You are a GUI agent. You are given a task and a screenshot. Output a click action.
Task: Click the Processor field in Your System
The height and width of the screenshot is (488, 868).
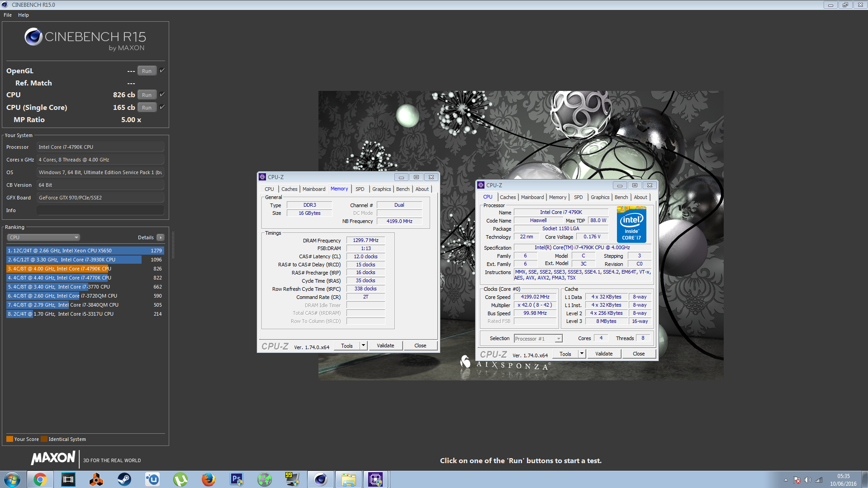[100, 147]
